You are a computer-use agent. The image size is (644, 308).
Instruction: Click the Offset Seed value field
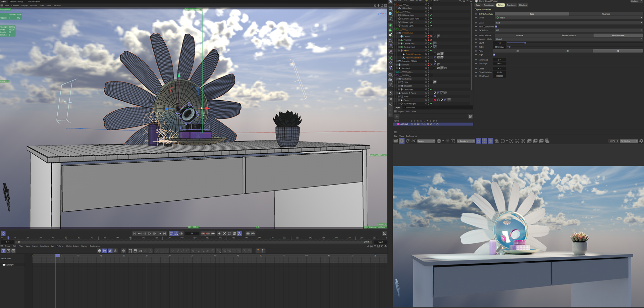499,76
